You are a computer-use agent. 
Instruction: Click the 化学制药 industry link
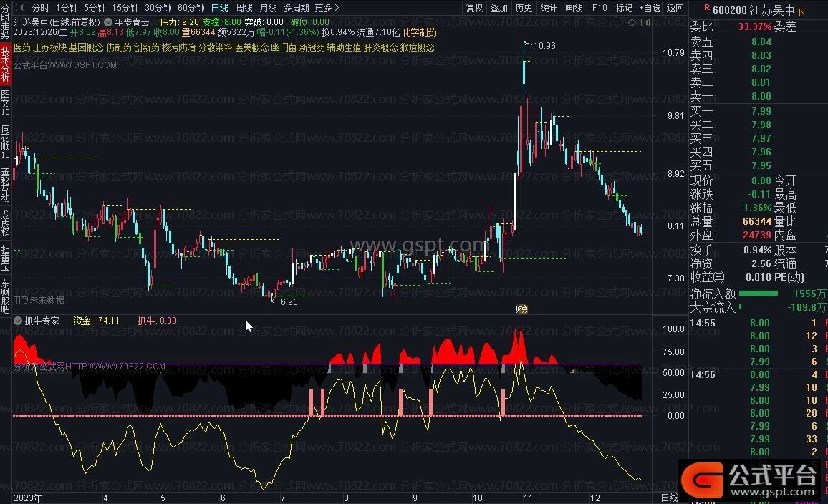(420, 33)
